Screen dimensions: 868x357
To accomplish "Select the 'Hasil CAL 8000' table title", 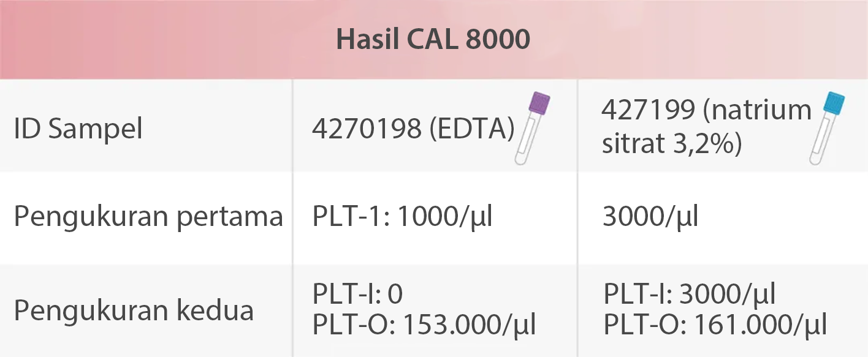I will click(433, 40).
